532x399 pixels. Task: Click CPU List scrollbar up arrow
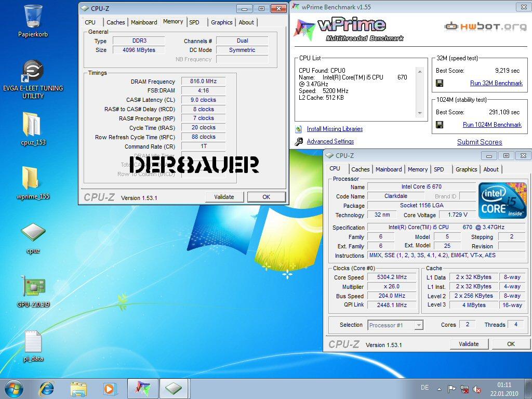(420, 72)
